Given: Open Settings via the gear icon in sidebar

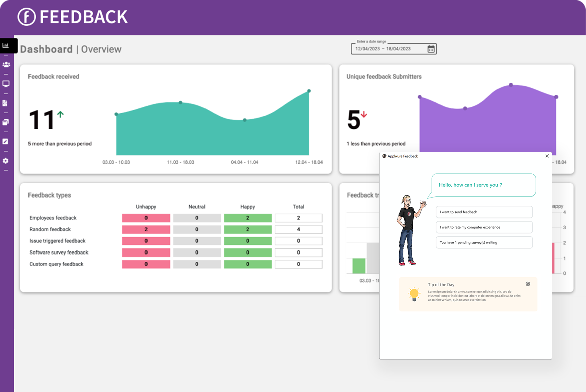Looking at the screenshot, I should [x=6, y=161].
